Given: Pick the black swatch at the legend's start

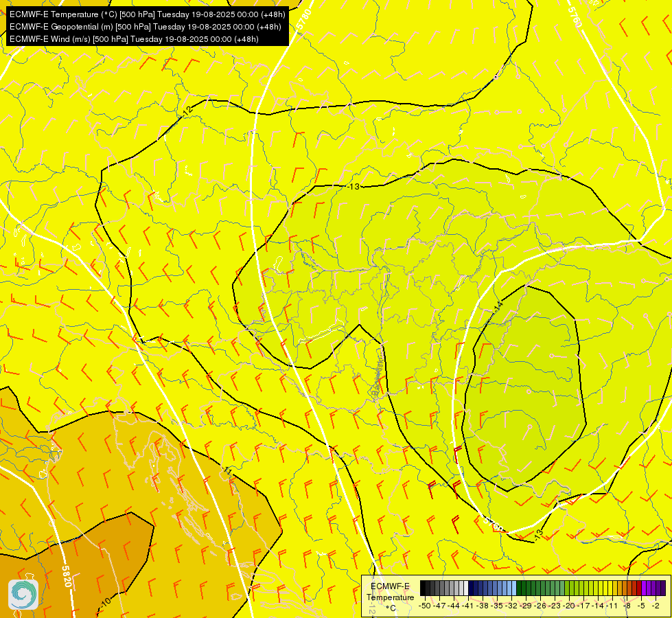Looking at the screenshot, I should coord(423,588).
